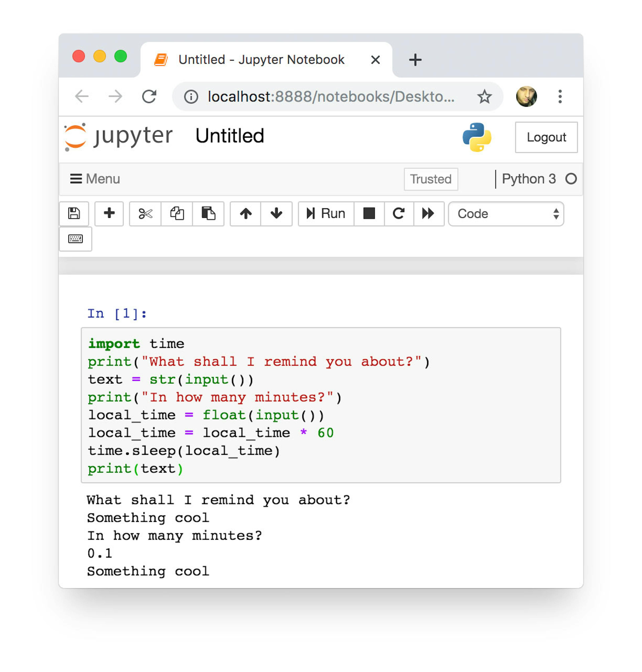This screenshot has height=672, width=642.
Task: Cut the selected cell with the scissors icon
Action: point(145,214)
